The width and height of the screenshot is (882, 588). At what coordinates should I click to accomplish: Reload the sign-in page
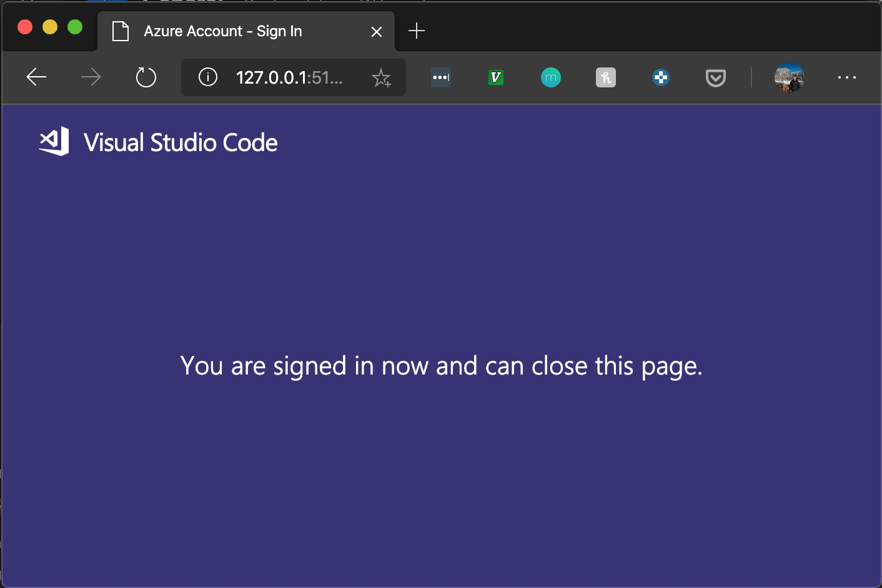pos(146,77)
